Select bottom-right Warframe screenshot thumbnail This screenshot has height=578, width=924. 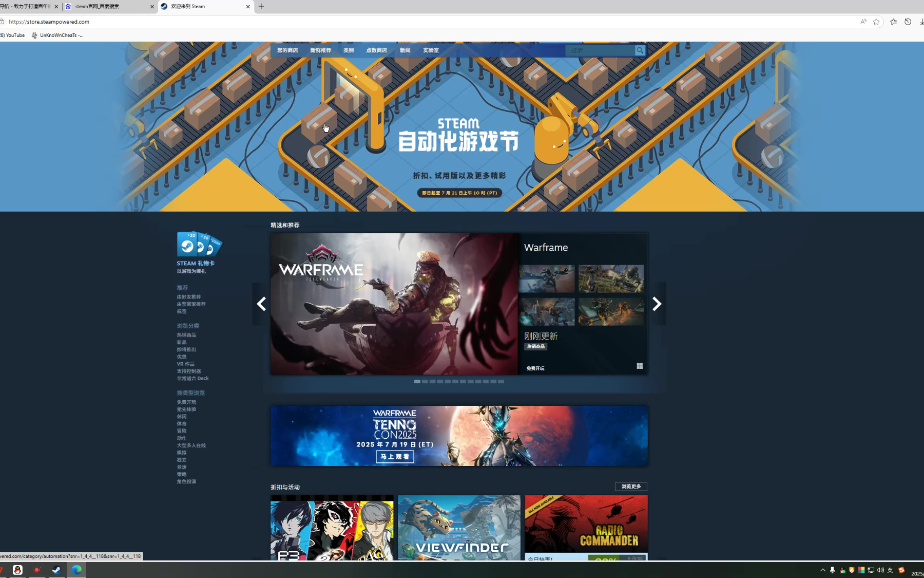(x=611, y=311)
